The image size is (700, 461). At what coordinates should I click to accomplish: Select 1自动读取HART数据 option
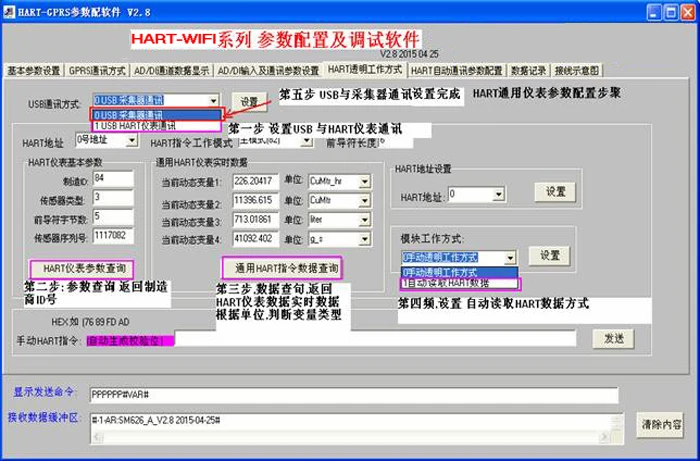pos(461,283)
